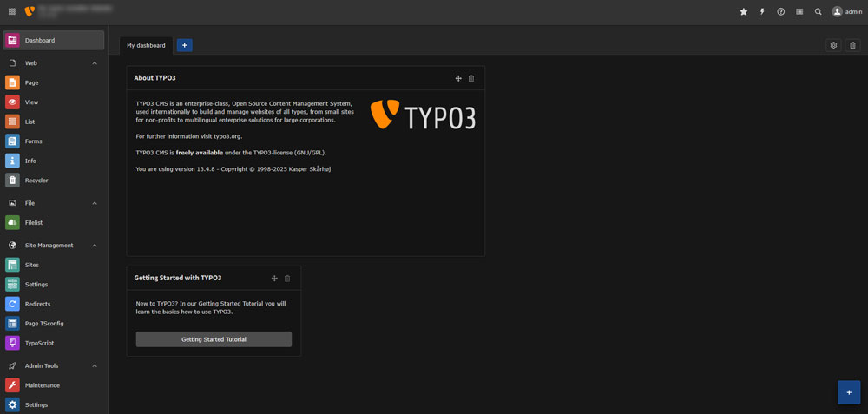Screen dimensions: 868x414
Task: Open Site Management Settings module
Action: pyautogui.click(x=54, y=285)
